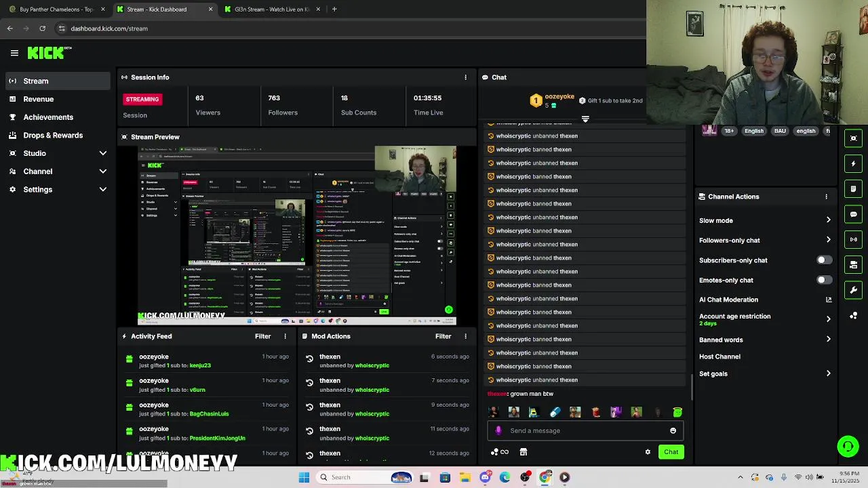Open the lightning bolt quick actions icon

click(x=853, y=163)
